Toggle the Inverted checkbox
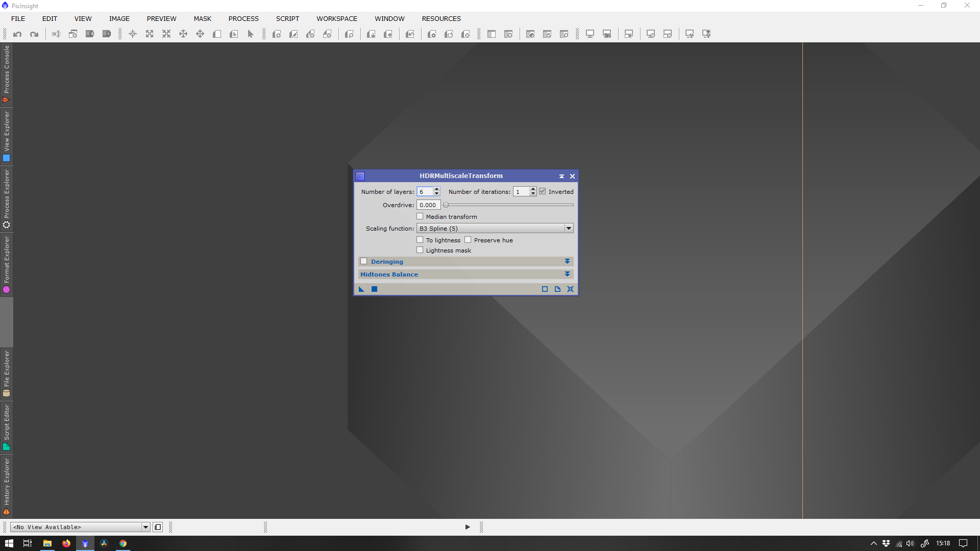Image resolution: width=980 pixels, height=551 pixels. pos(543,191)
